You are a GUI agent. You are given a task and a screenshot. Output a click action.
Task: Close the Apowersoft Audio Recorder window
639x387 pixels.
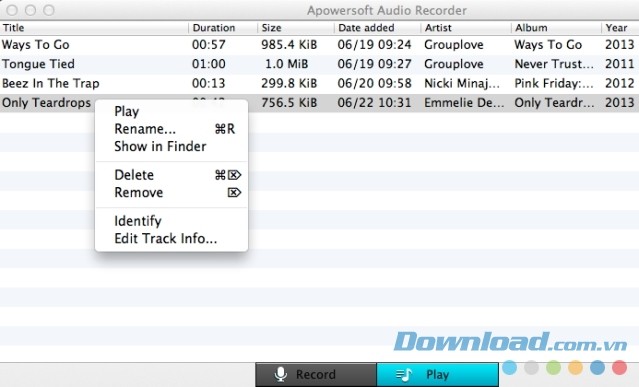tap(12, 10)
